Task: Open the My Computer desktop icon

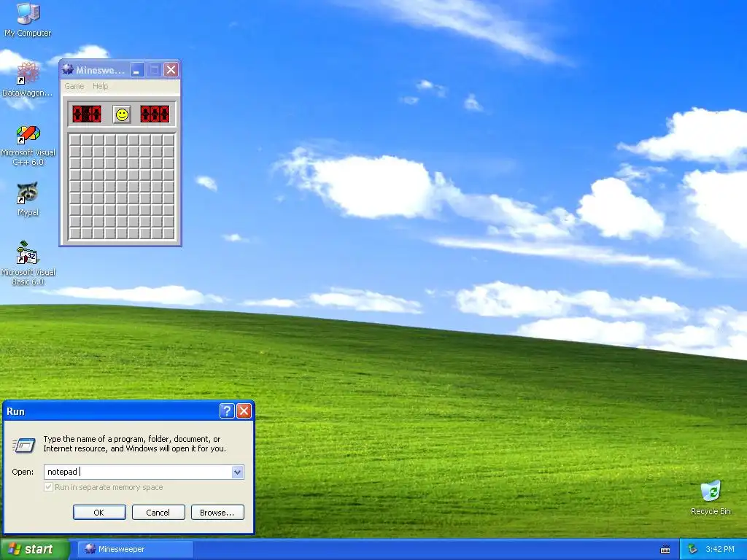Action: [28, 20]
